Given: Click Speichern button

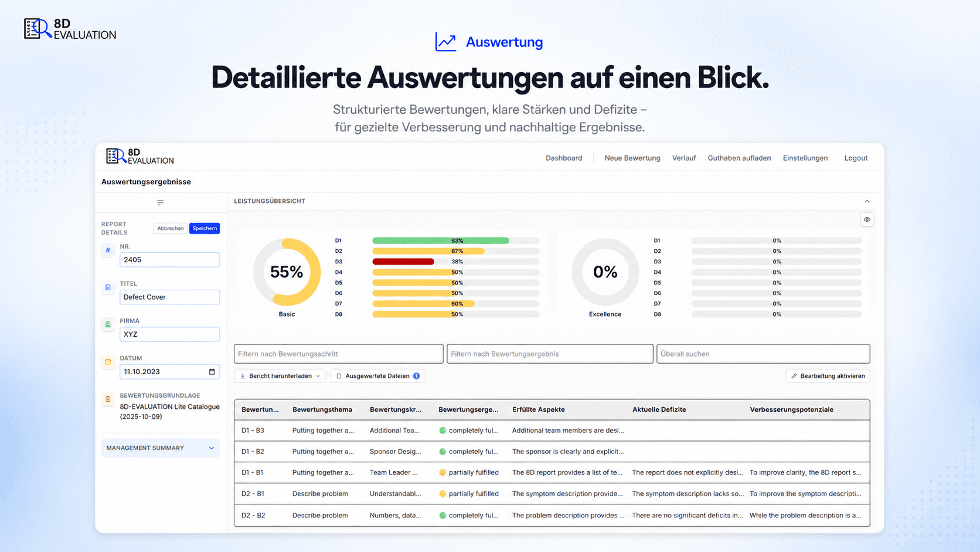Looking at the screenshot, I should pyautogui.click(x=205, y=228).
